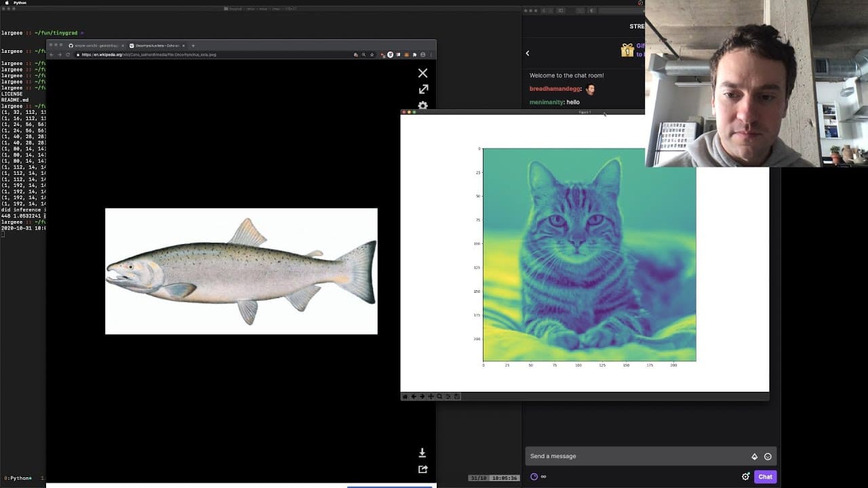Open a new browser tab

pos(193,45)
